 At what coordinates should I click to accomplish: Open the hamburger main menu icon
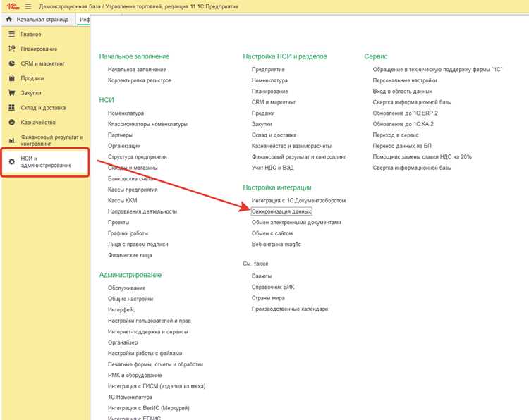click(28, 6)
